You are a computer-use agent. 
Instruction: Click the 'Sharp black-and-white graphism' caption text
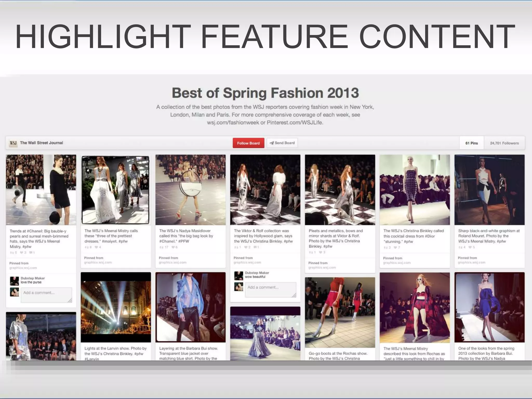tap(489, 236)
